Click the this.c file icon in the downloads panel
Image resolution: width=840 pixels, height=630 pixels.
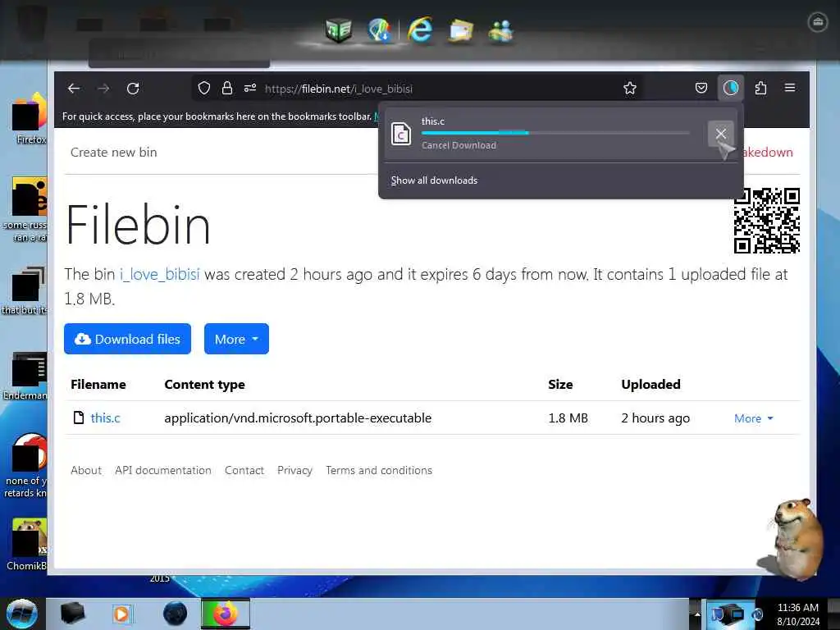[x=401, y=134]
